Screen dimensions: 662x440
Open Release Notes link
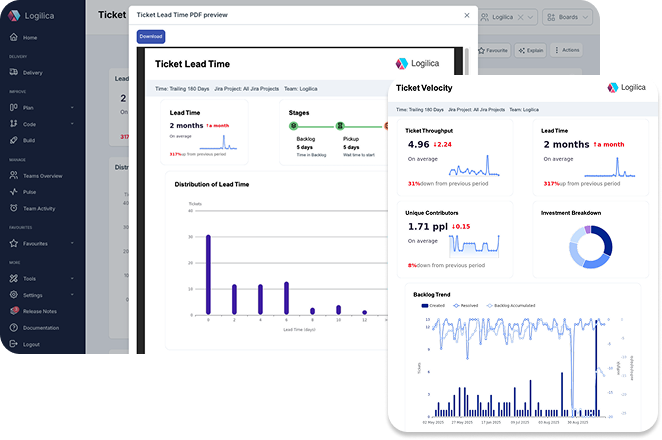pos(40,312)
